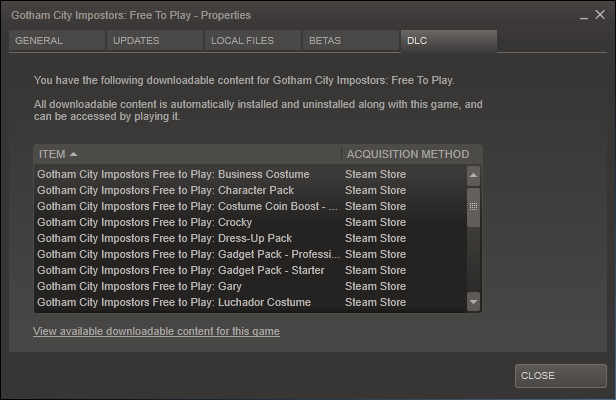Click the DLC list scrollbar thumb
The image size is (616, 400).
(473, 207)
